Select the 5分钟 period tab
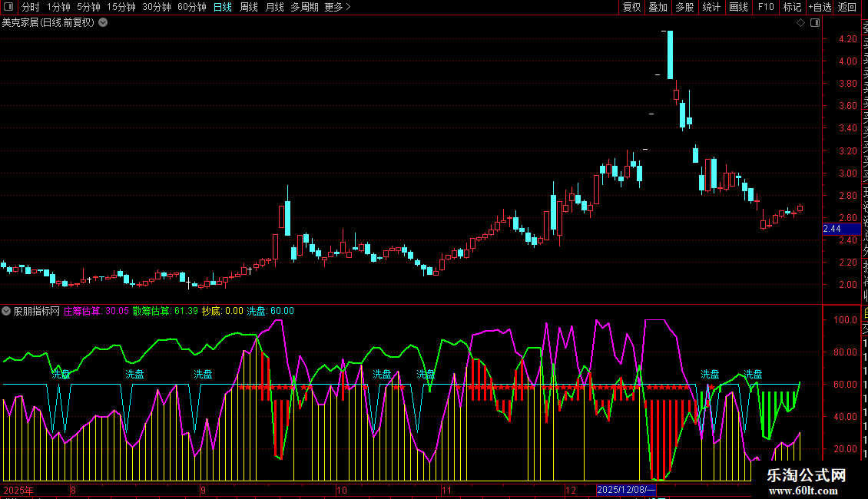The height and width of the screenshot is (499, 868). pyautogui.click(x=88, y=7)
